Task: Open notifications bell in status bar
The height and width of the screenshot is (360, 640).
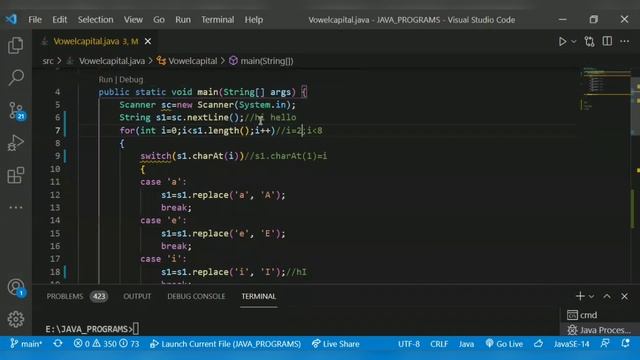Action: (625, 344)
